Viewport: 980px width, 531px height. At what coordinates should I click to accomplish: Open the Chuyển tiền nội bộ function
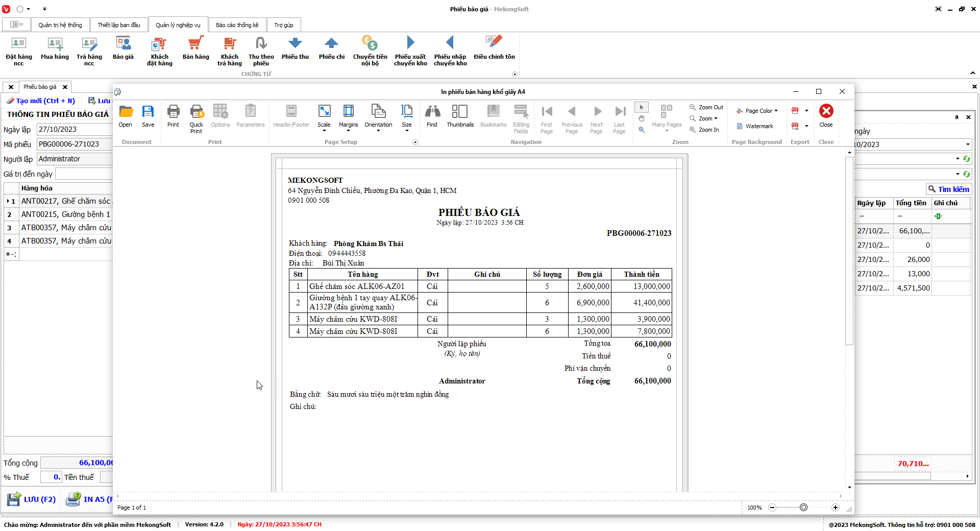[x=370, y=50]
